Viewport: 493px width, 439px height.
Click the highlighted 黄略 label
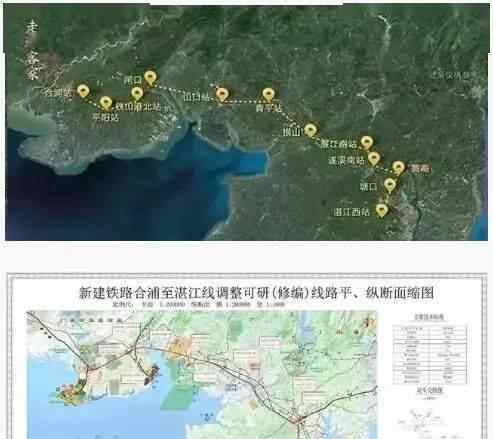pos(420,169)
